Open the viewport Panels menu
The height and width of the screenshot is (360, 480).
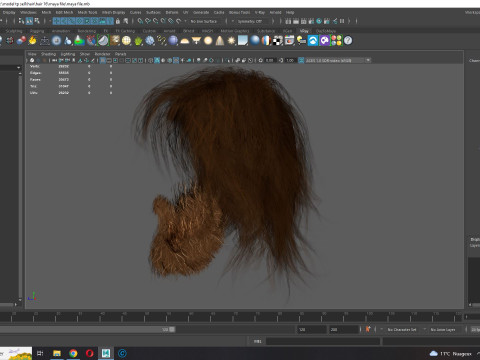tap(120, 54)
